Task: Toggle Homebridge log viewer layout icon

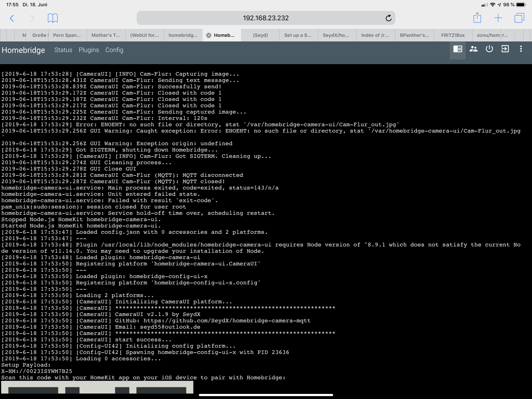Action: 457,49
